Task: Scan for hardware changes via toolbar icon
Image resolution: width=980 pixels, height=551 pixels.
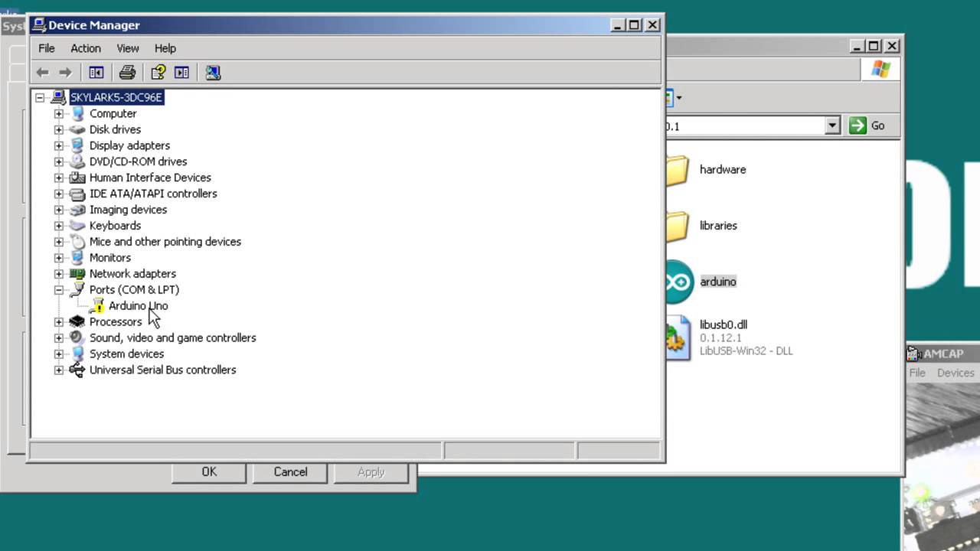Action: [x=213, y=73]
